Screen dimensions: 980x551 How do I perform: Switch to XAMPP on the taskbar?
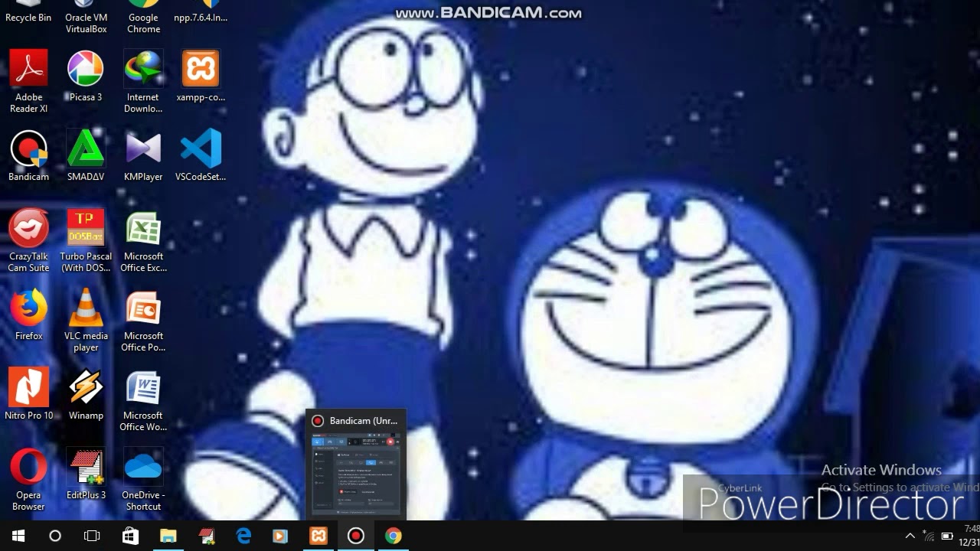318,536
